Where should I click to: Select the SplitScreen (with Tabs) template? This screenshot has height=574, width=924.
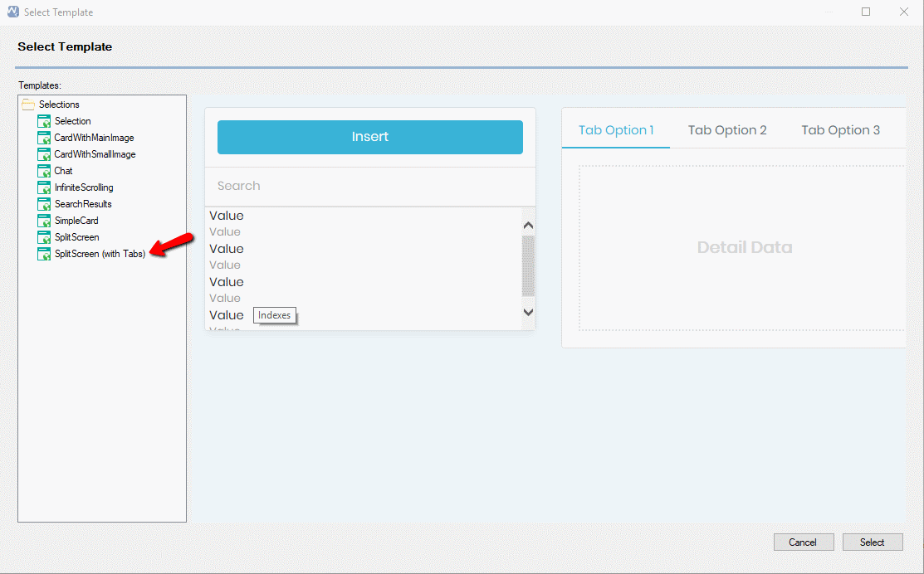pyautogui.click(x=100, y=254)
